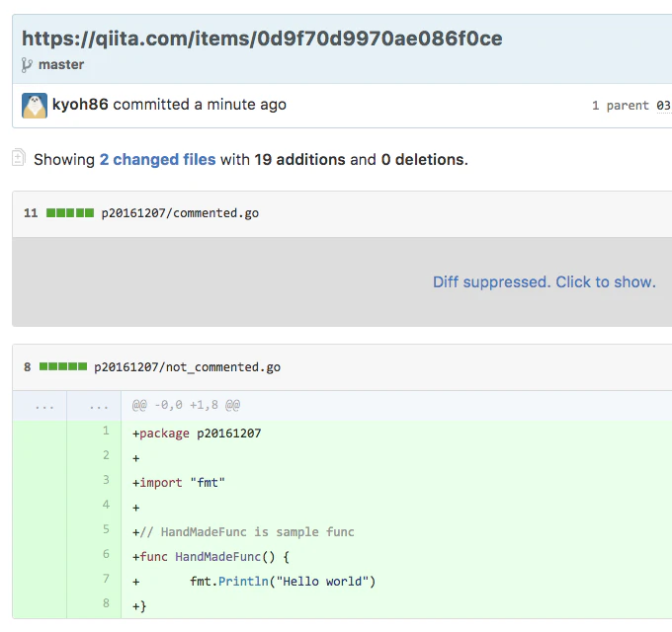This screenshot has height=632, width=672.
Task: Select line number 8 in not_commented.go
Action: [x=106, y=603]
